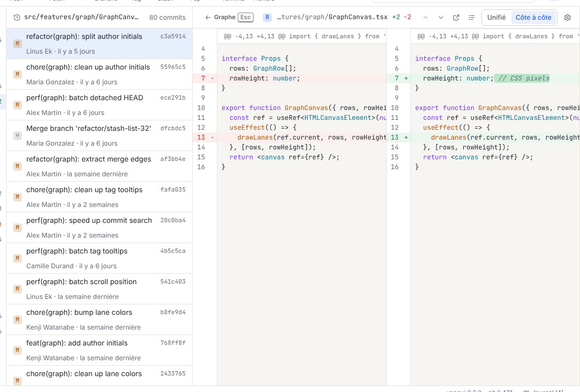
Task: Click added line 13 drawLanes in right pane
Action: [483, 137]
